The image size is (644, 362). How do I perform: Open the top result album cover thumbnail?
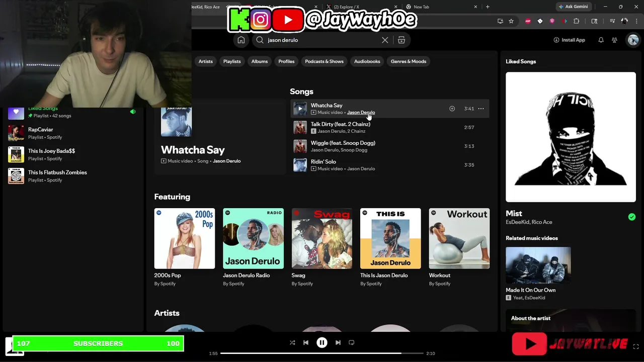coord(176,121)
